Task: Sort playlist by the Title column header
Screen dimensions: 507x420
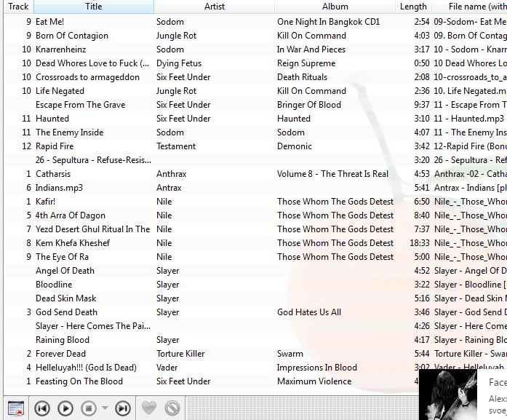Action: tap(94, 7)
